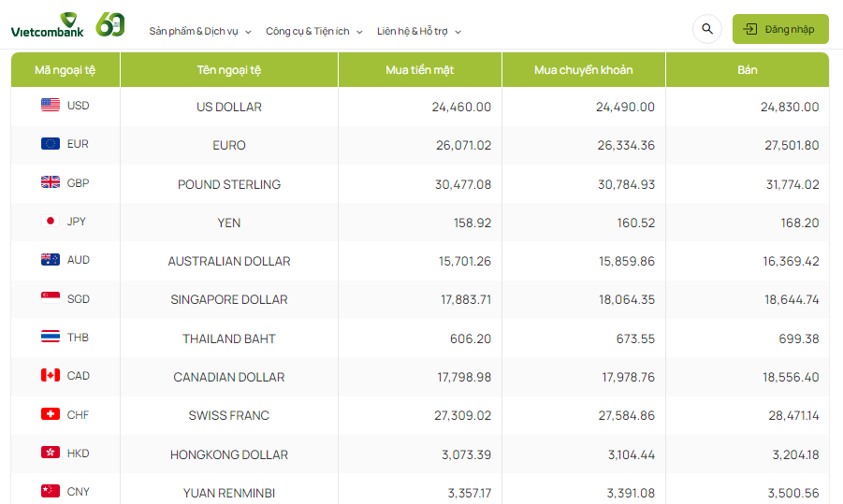Click the Vietcombank logo
The width and height of the screenshot is (843, 504).
point(48,25)
